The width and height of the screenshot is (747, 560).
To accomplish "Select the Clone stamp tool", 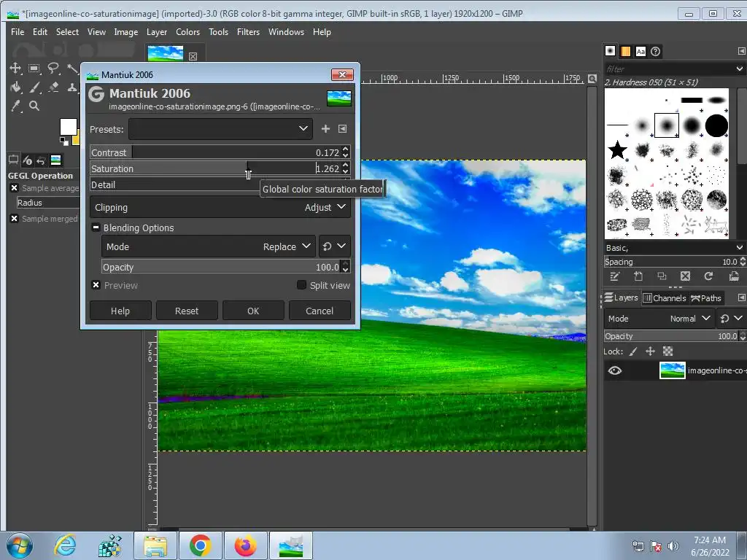I will pyautogui.click(x=72, y=87).
